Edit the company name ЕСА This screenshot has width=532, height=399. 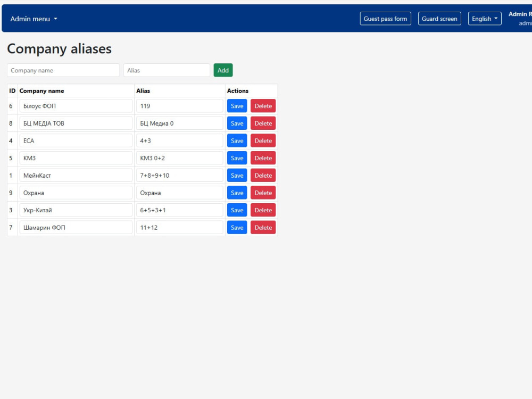(x=76, y=140)
